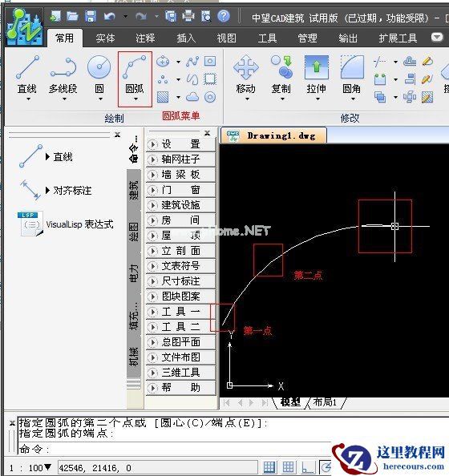Select the 直线 line tool in ribbon

pyautogui.click(x=27, y=75)
